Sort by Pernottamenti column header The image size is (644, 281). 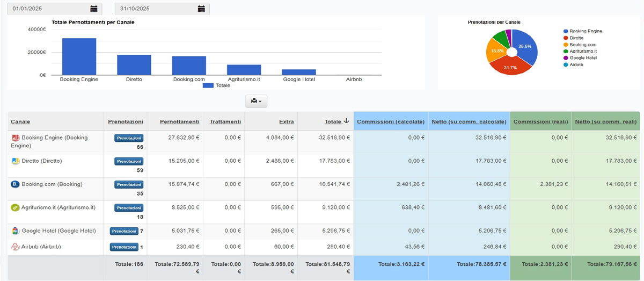(180, 122)
